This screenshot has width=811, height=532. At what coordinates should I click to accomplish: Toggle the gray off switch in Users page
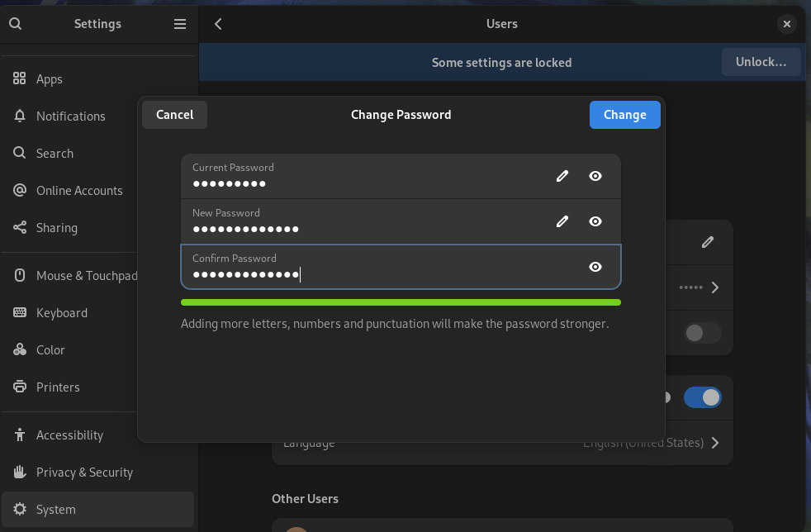tap(702, 333)
